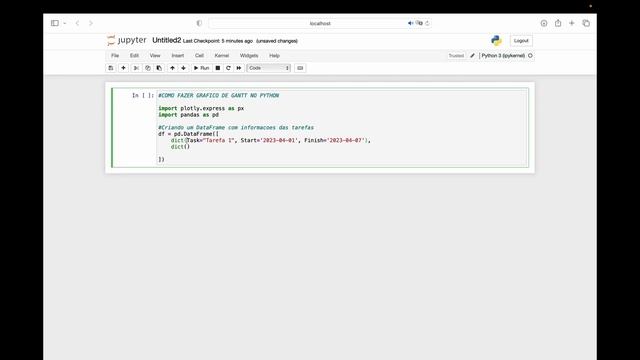Paste cells below icon
This screenshot has width=640, height=360.
coord(159,68)
